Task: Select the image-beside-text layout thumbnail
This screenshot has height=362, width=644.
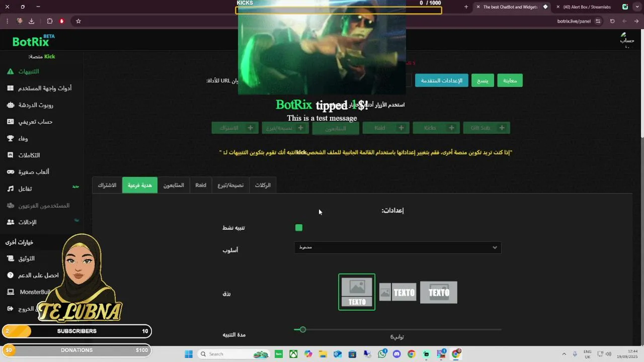Action: 397,292
